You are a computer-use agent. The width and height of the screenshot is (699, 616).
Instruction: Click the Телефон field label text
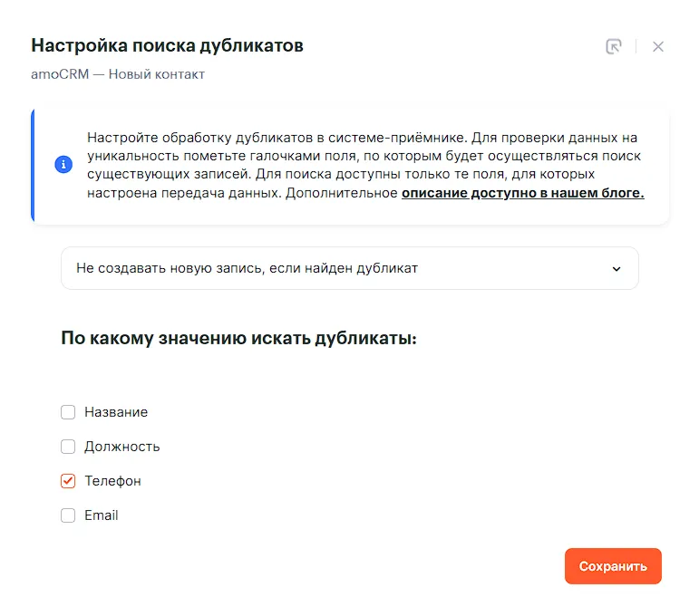tap(113, 481)
